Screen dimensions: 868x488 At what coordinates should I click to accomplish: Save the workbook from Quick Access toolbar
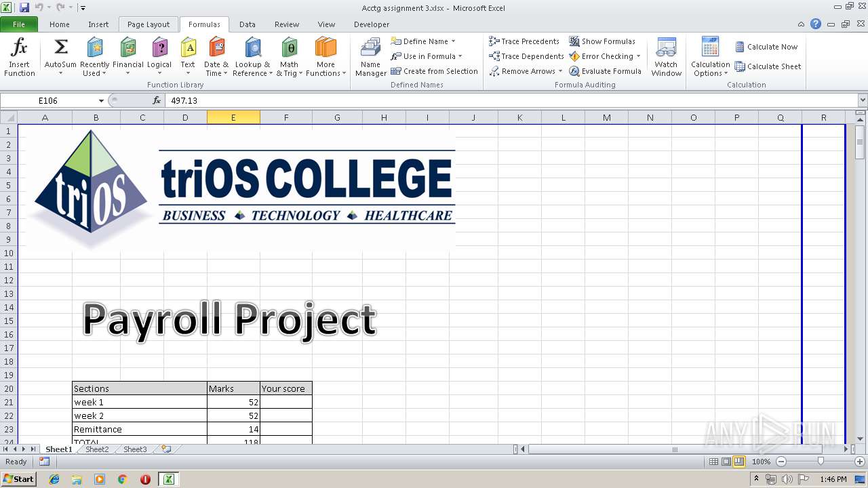point(24,7)
